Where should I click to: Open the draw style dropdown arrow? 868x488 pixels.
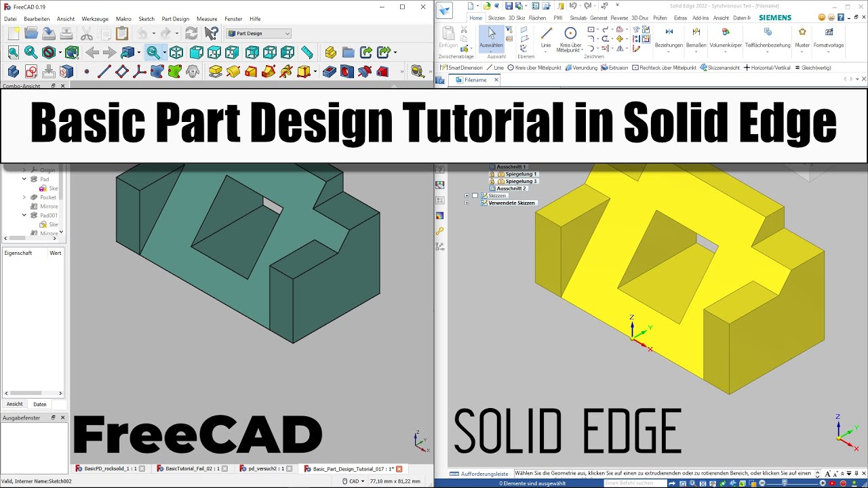click(60, 52)
